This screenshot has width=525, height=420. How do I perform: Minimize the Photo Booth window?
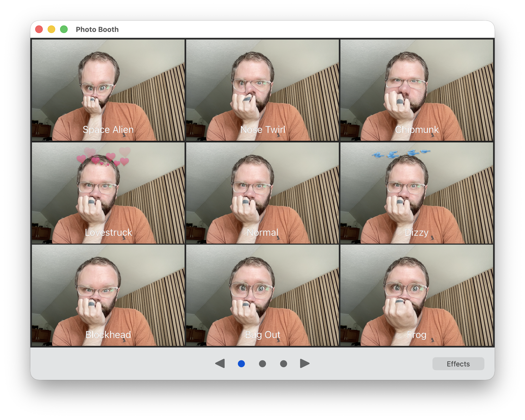[x=51, y=29]
